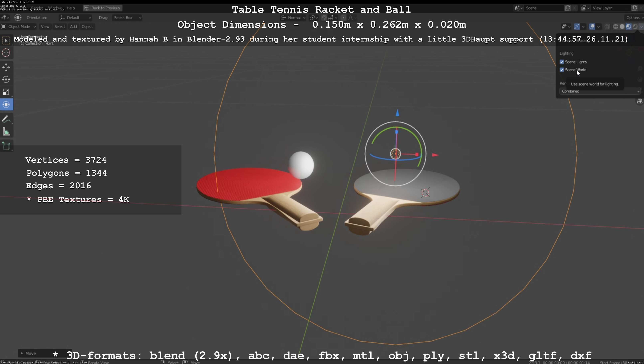The width and height of the screenshot is (644, 364).
Task: Switch to Rendered viewport shading
Action: coord(635,26)
